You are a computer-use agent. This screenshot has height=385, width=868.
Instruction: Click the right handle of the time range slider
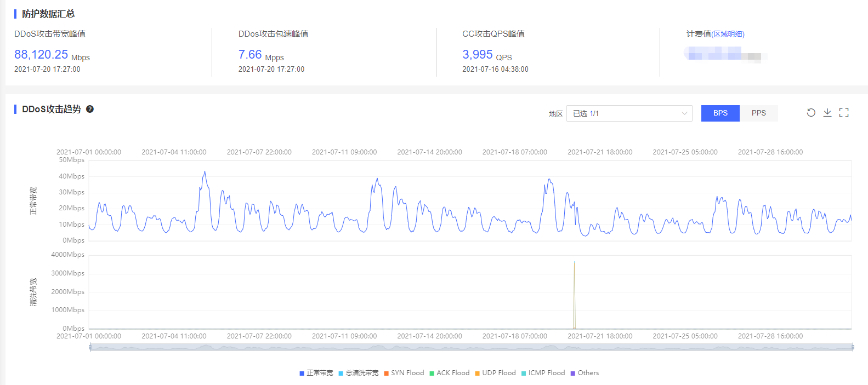tap(853, 347)
